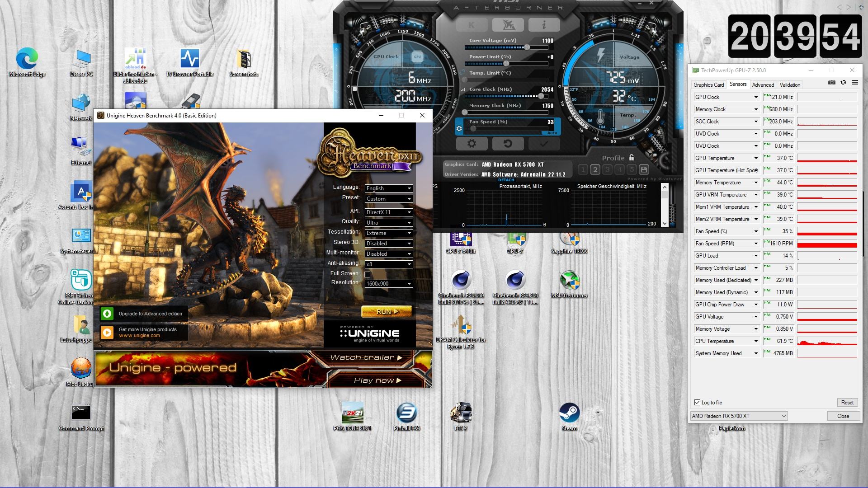Click the Afterburner info 'i' button

[x=544, y=25]
